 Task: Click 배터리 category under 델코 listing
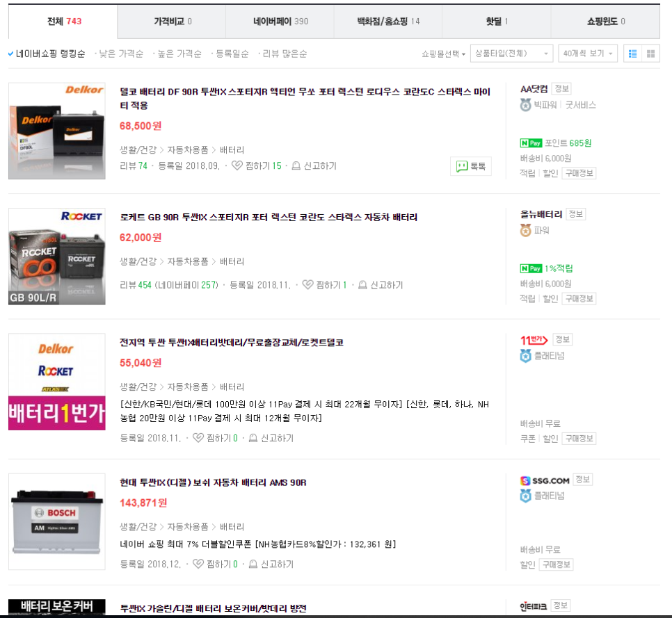point(232,150)
